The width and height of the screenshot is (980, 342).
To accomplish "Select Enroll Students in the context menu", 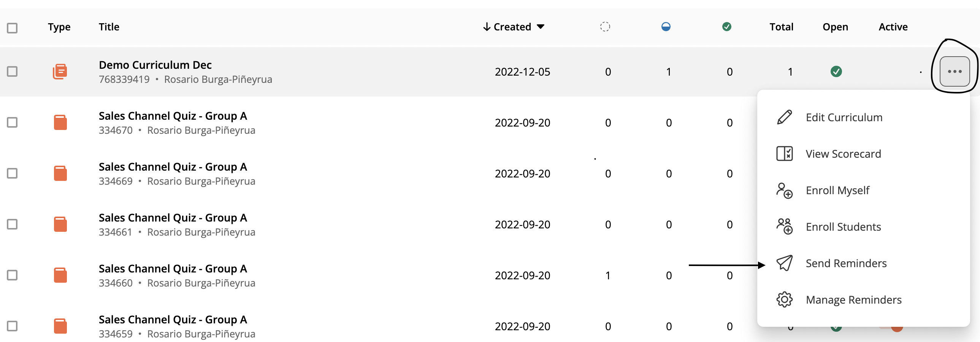I will pos(843,227).
